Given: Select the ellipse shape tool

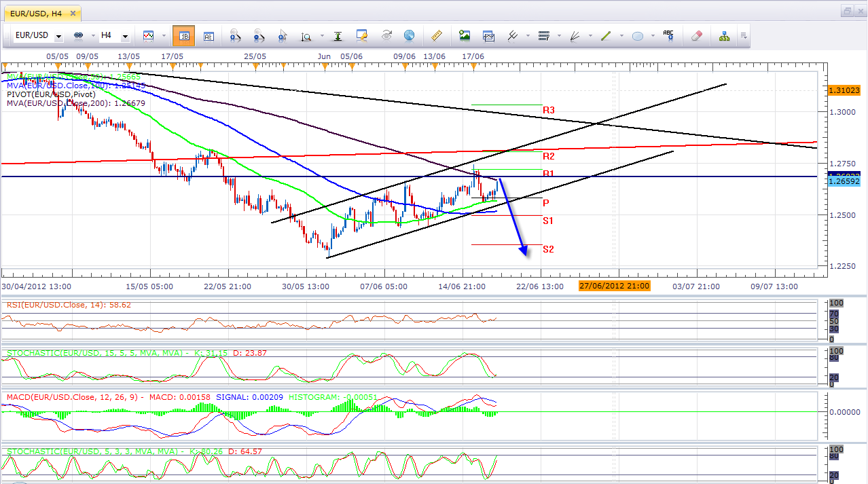Looking at the screenshot, I should click(x=638, y=35).
